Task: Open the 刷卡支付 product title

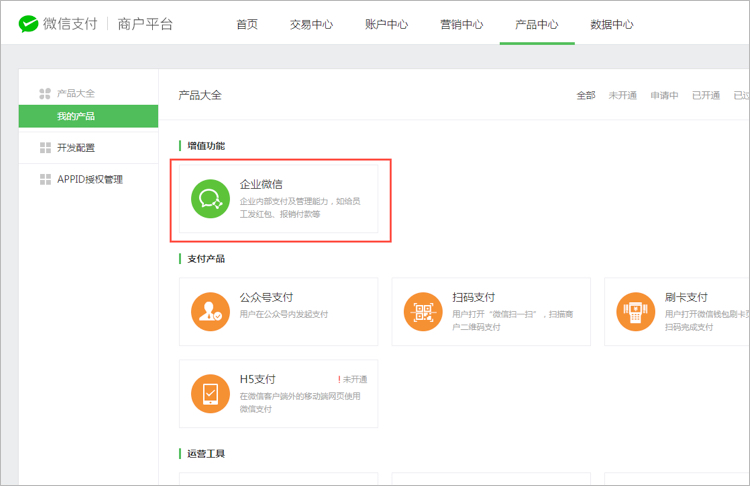Action: 686,297
